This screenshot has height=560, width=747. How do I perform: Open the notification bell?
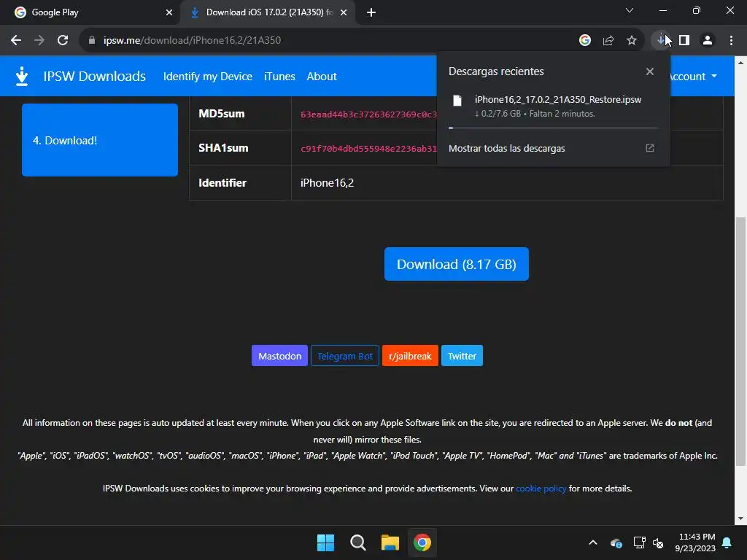pyautogui.click(x=727, y=542)
